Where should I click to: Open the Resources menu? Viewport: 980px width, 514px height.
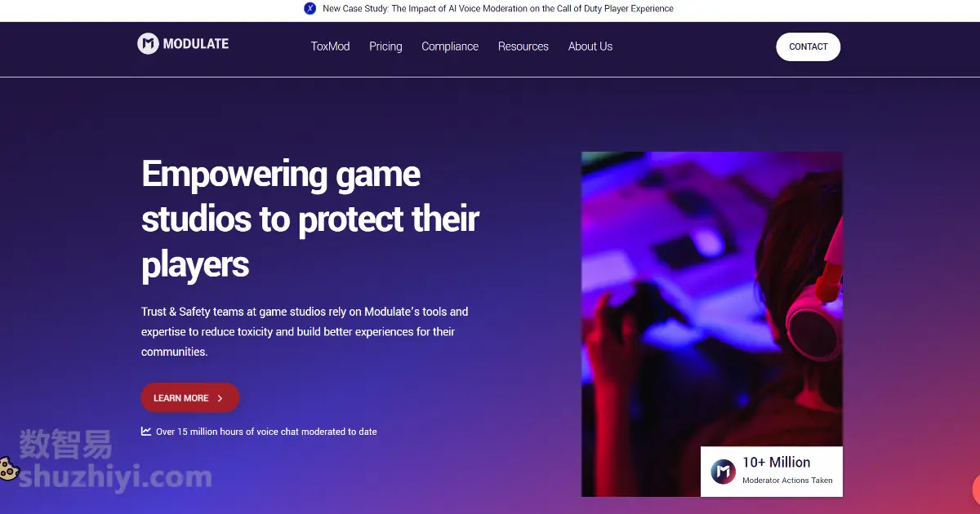(x=523, y=47)
